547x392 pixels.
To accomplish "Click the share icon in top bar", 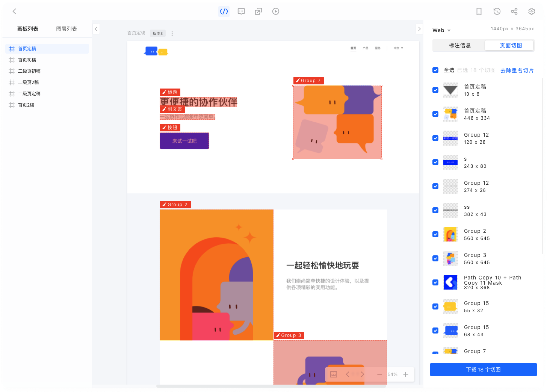I will click(x=514, y=11).
